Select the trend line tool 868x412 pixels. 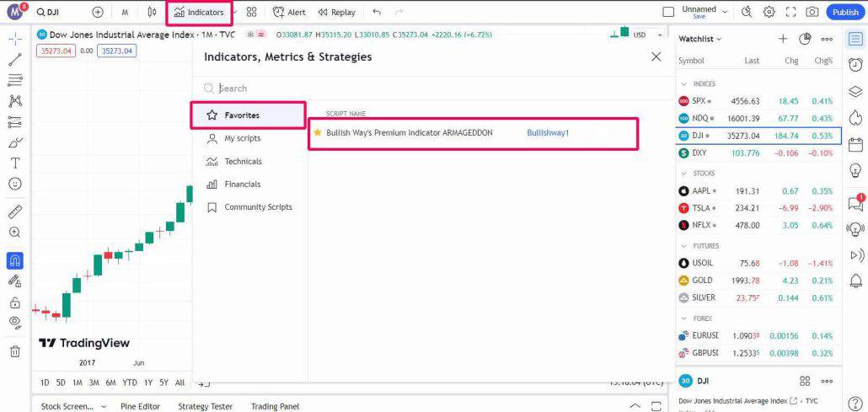click(x=15, y=60)
